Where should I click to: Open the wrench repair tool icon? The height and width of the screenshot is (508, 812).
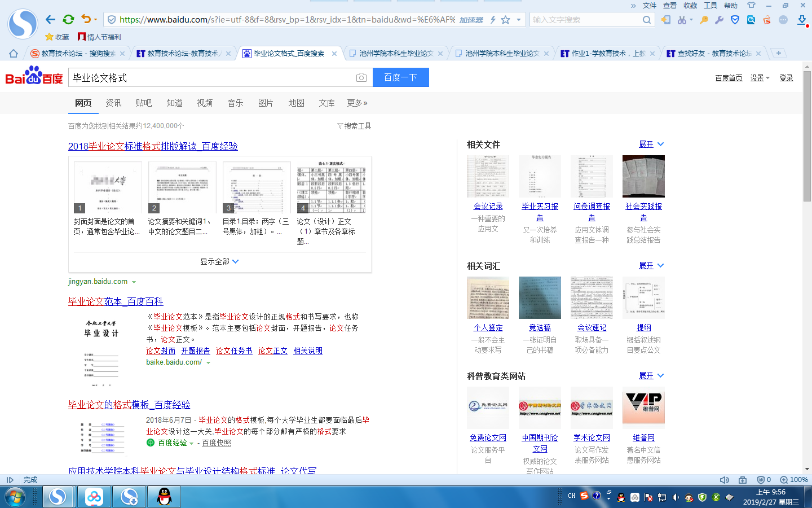pyautogui.click(x=719, y=20)
